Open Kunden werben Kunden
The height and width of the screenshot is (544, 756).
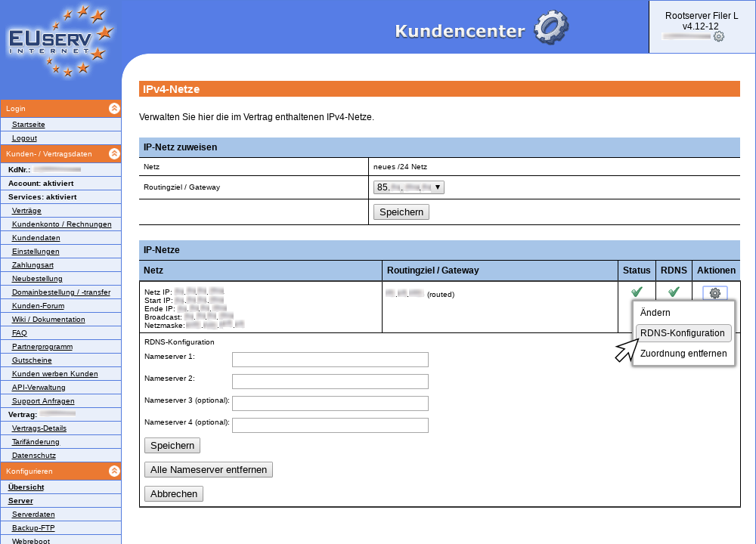55,374
